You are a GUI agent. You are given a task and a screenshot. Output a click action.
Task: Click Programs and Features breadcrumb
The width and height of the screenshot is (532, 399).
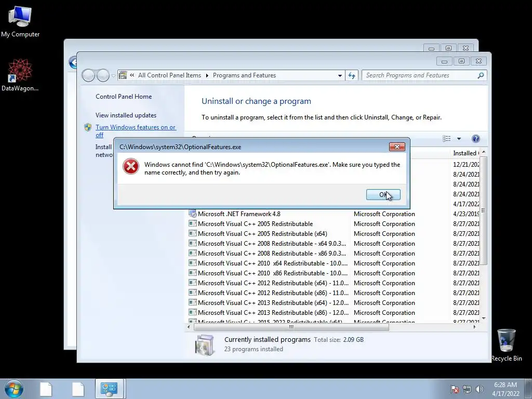coord(244,75)
